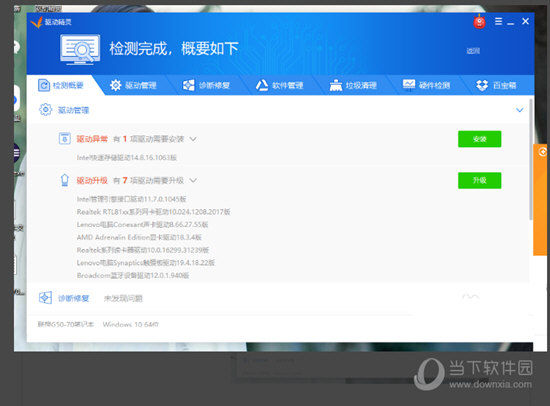Click the 未发现问题 status text
Viewport: 550px width, 406px height.
(123, 299)
